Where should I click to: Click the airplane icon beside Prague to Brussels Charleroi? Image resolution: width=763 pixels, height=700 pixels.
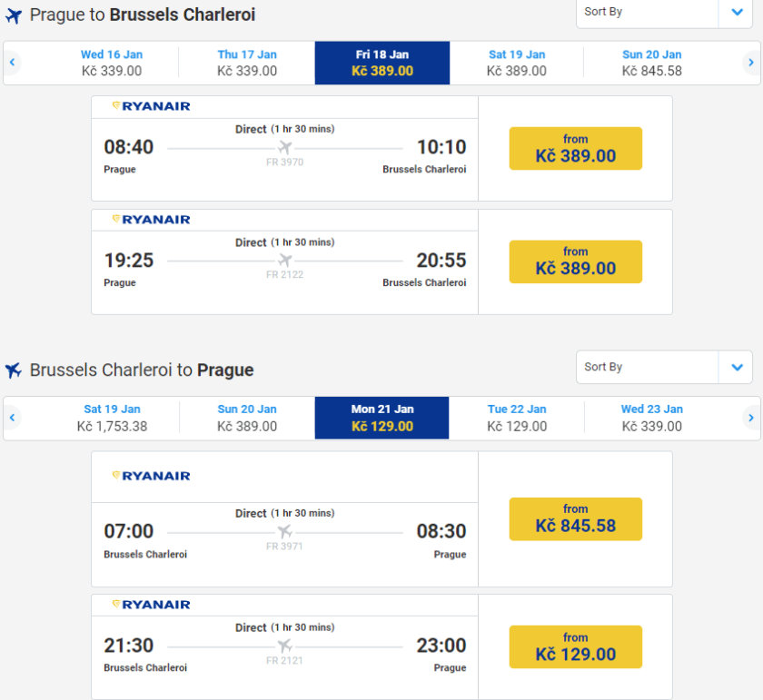13,15
